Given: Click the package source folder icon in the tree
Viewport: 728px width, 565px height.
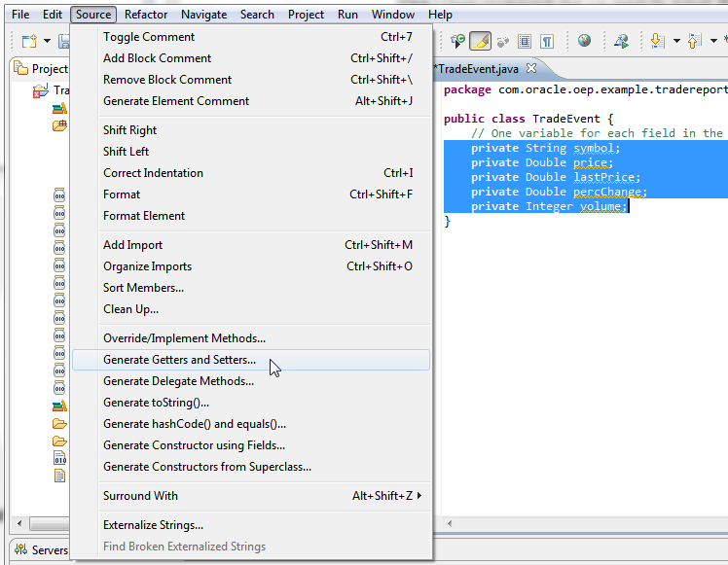Looking at the screenshot, I should [59, 125].
